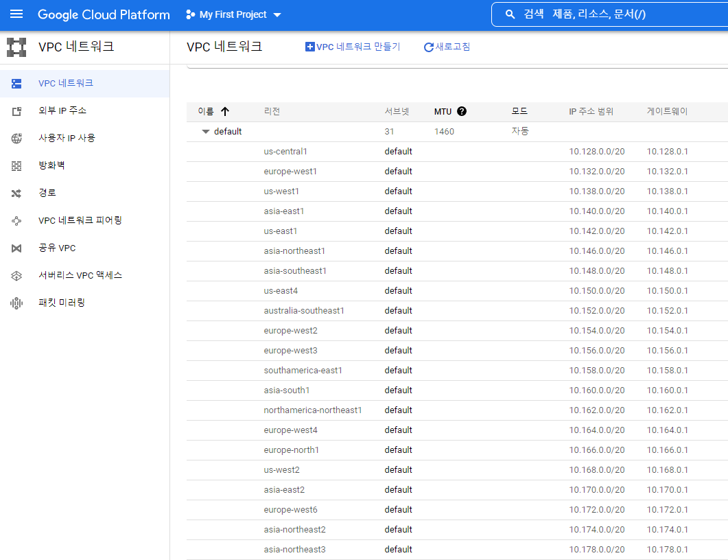Click the 게이트웨이 column header

[667, 111]
